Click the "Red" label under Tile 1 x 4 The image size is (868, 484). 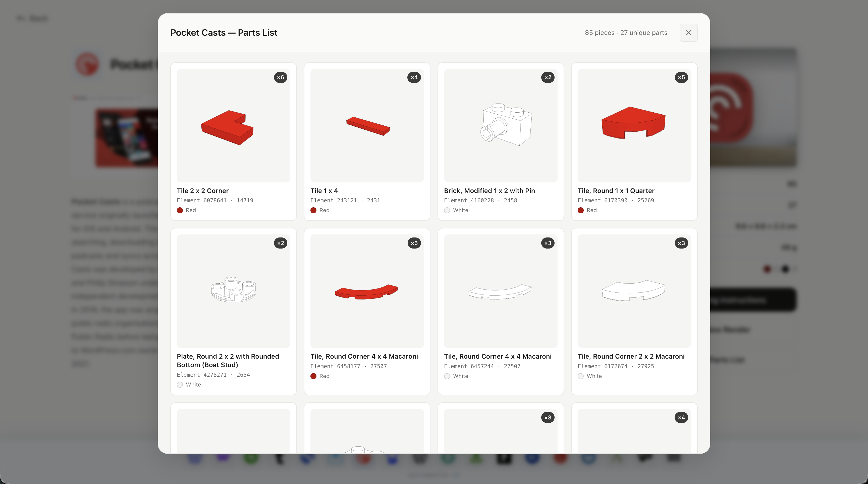point(324,210)
